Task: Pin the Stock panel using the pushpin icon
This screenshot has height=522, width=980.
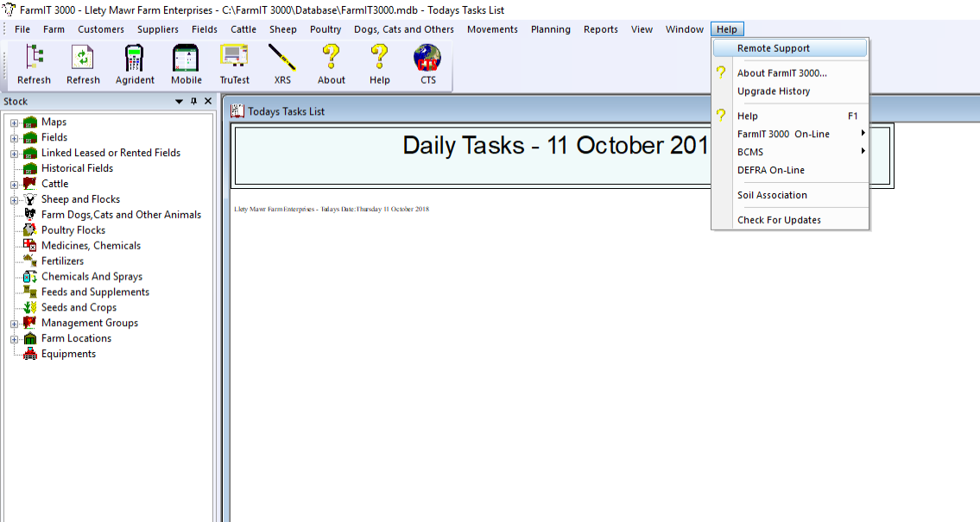Action: click(193, 101)
